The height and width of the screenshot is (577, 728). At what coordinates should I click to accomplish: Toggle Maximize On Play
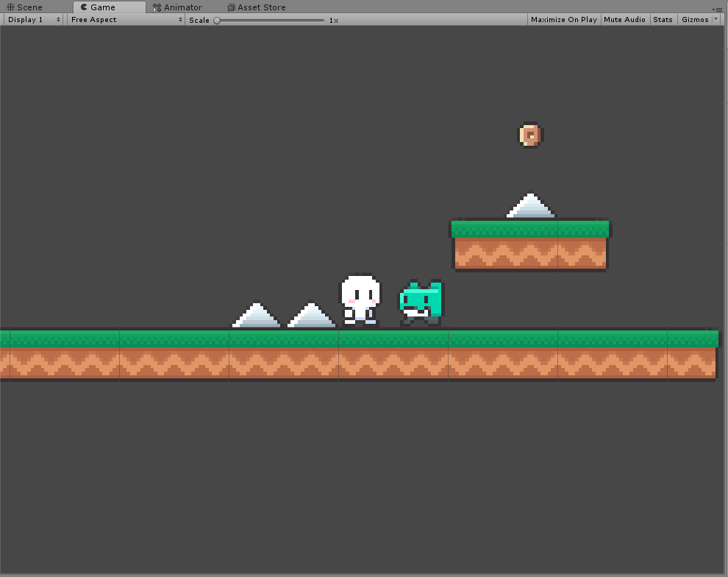pyautogui.click(x=563, y=20)
